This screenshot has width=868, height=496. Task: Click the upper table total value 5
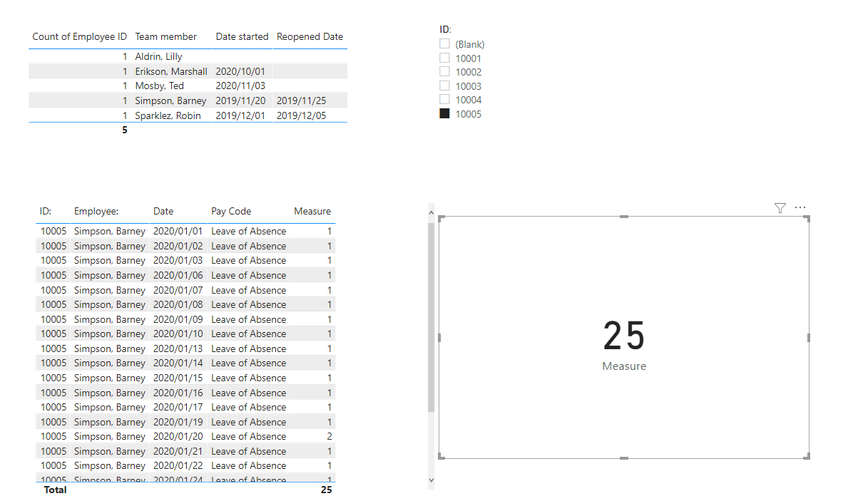(125, 130)
